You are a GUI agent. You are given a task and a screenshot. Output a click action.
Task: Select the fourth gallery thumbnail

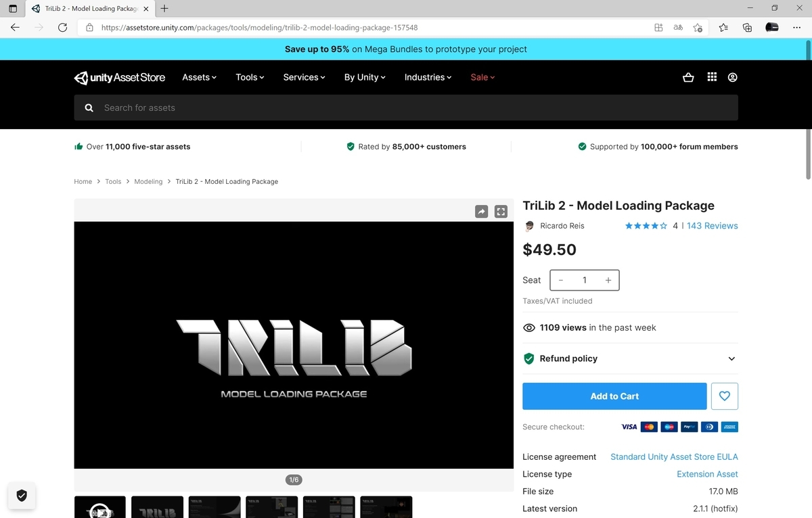click(x=271, y=507)
